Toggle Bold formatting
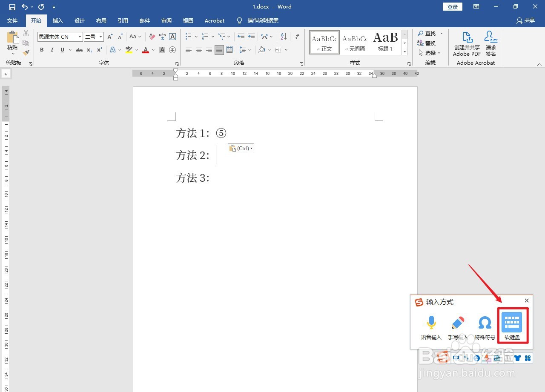This screenshot has height=392, width=545. [x=42, y=50]
